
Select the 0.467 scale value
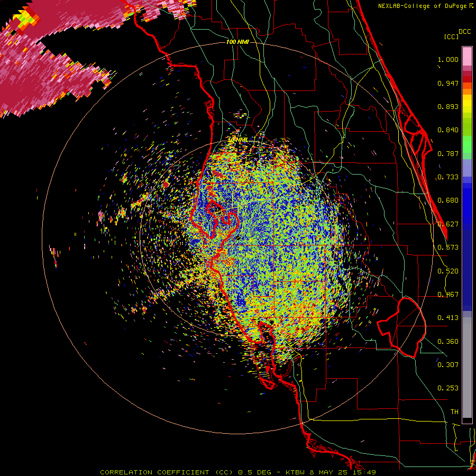(448, 295)
